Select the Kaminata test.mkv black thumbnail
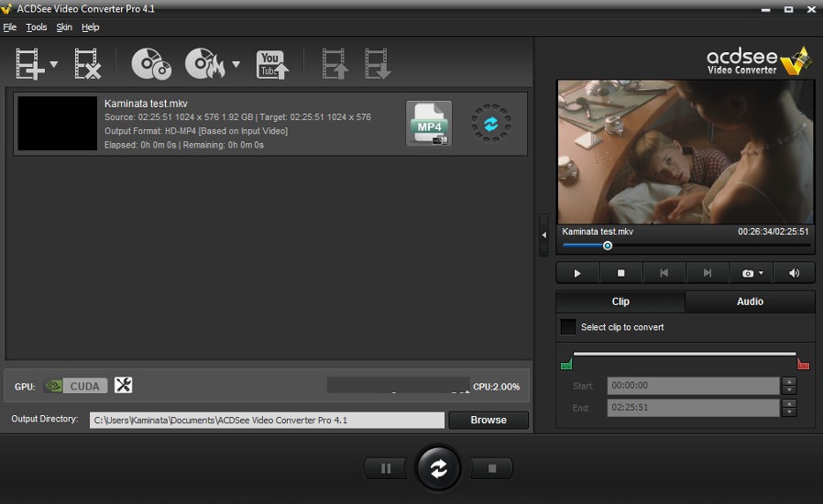Image resolution: width=823 pixels, height=504 pixels. (57, 124)
